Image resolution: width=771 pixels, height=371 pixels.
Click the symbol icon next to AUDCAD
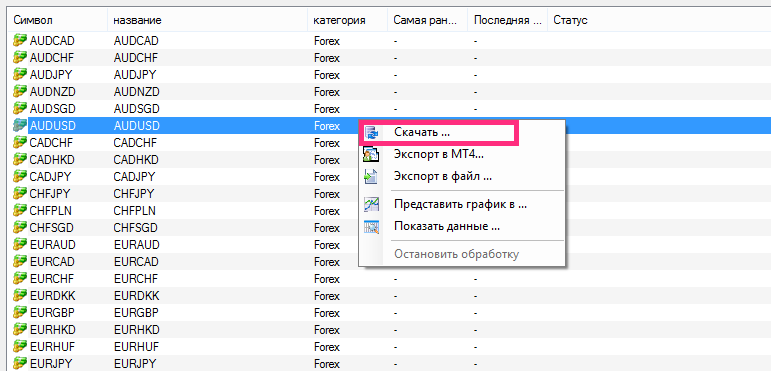(20, 40)
